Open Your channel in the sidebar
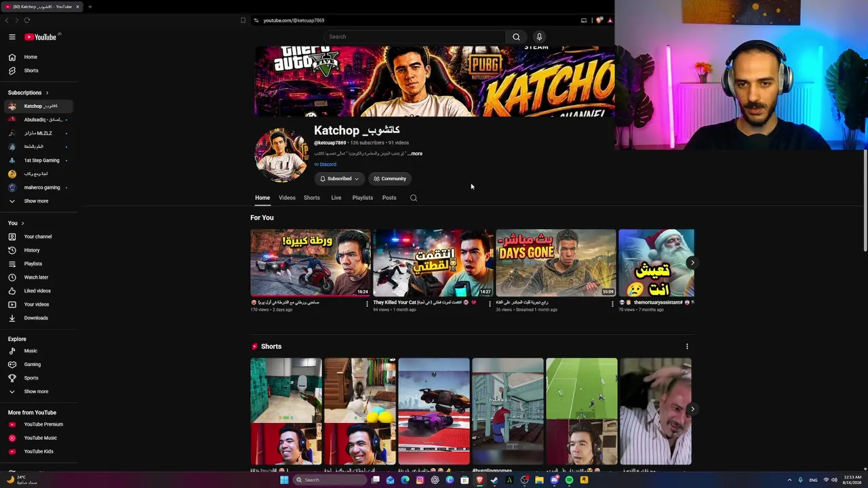The image size is (868, 488). coord(39,237)
